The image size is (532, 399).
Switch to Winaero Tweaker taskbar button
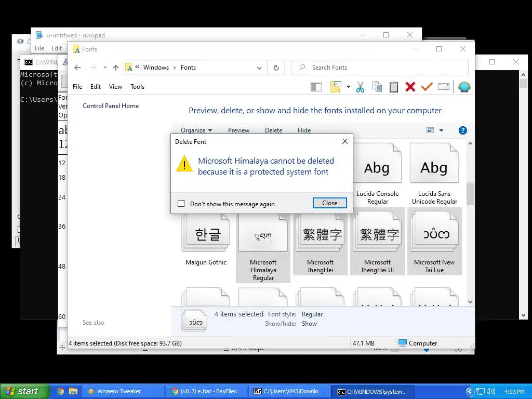(x=124, y=391)
